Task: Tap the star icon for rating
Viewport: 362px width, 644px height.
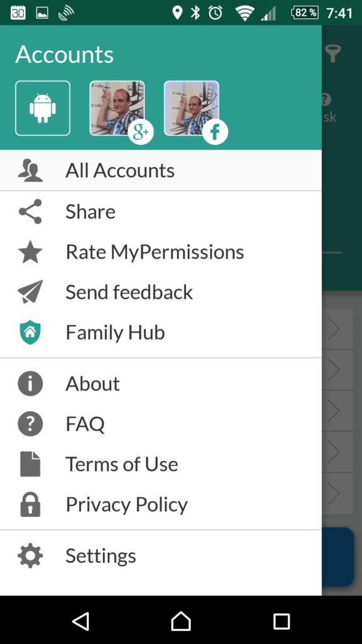Action: (30, 252)
